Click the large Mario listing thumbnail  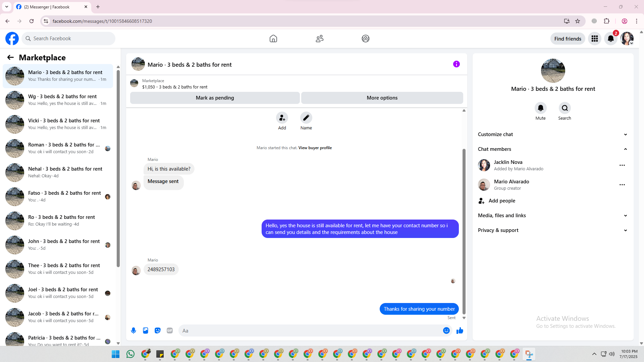pos(553,71)
